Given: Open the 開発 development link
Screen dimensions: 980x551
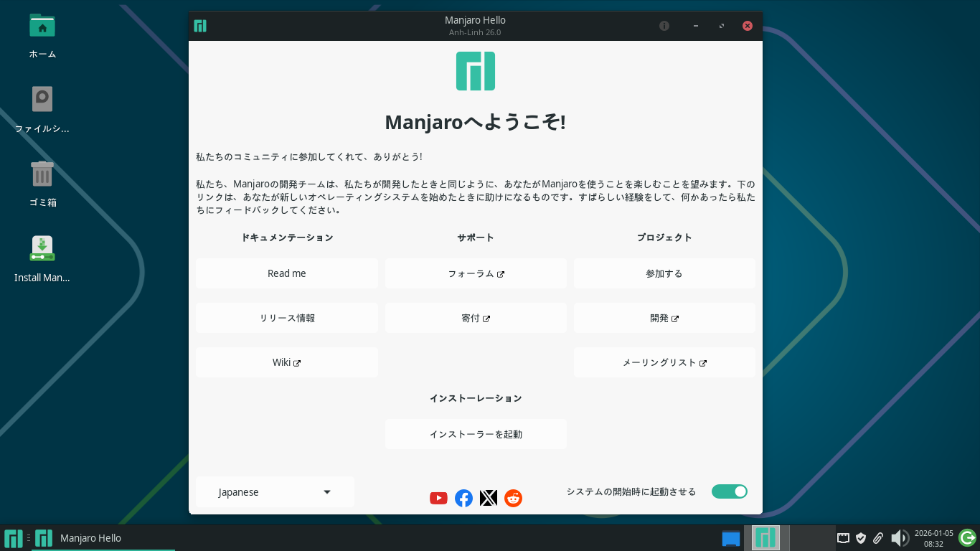Looking at the screenshot, I should [x=665, y=318].
